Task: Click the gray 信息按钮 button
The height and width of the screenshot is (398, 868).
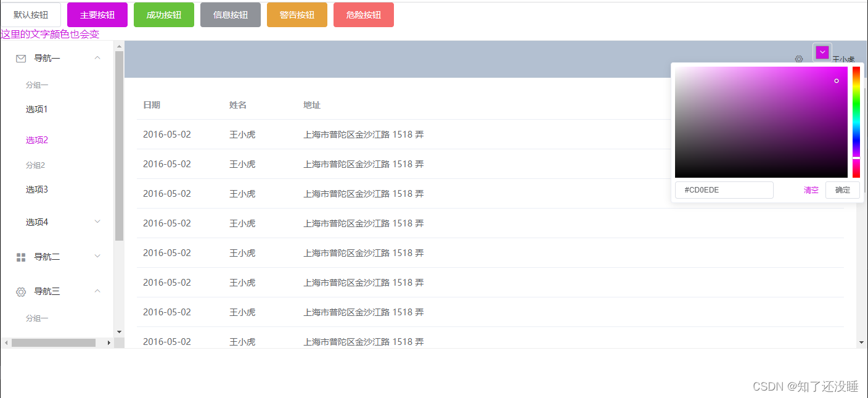Action: (231, 15)
